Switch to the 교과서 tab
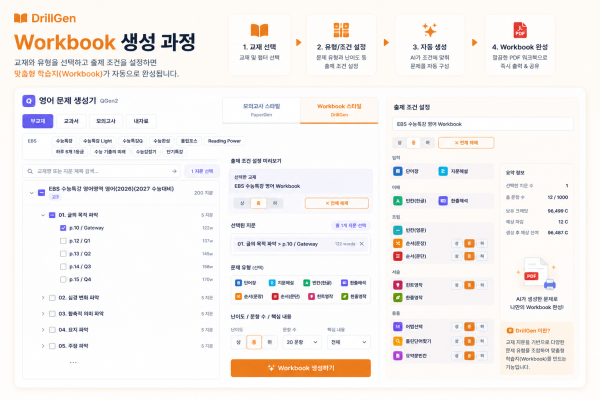Image resolution: width=600 pixels, height=400 pixels. pos(71,121)
